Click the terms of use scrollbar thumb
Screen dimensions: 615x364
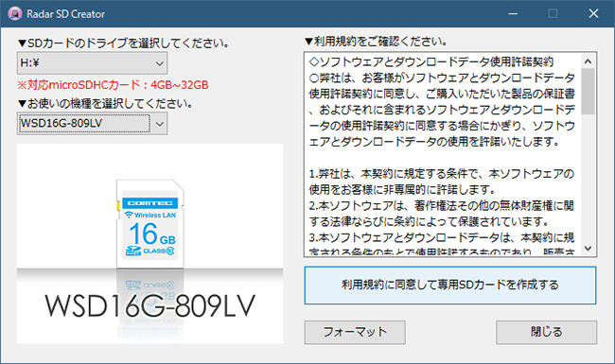(x=588, y=92)
